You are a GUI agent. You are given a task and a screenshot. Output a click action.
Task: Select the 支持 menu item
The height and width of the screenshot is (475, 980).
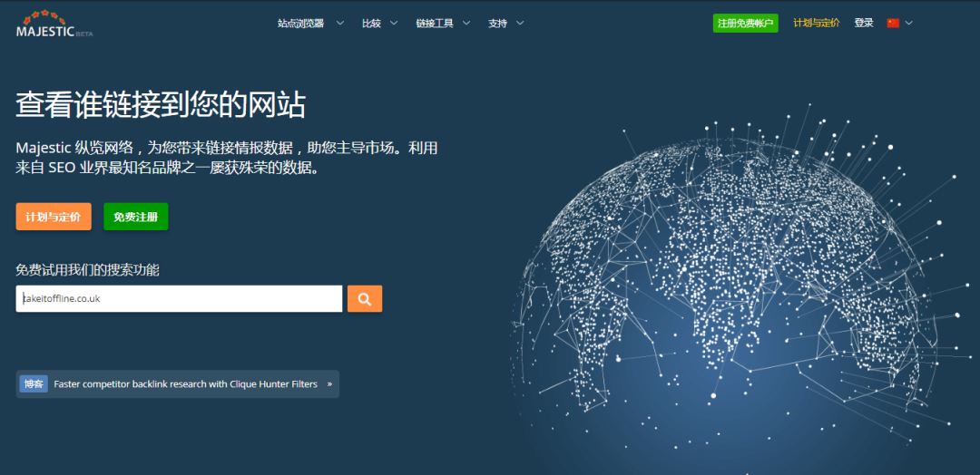point(497,24)
